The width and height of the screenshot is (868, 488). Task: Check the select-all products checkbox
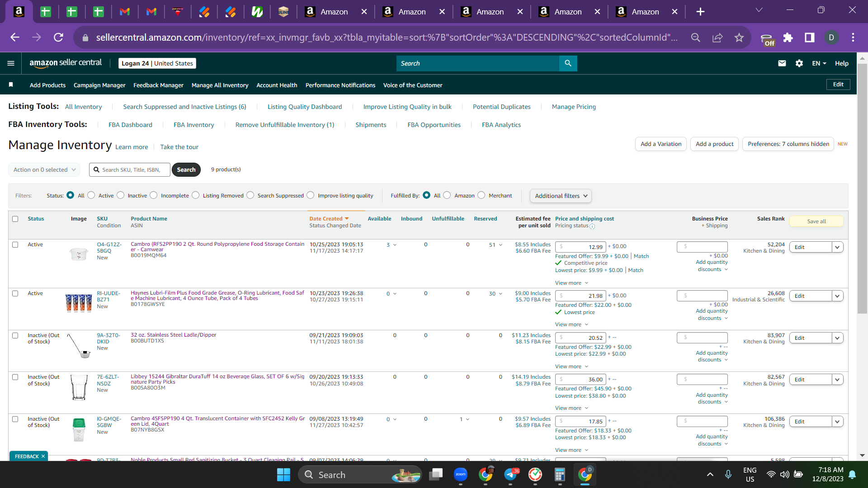click(15, 219)
